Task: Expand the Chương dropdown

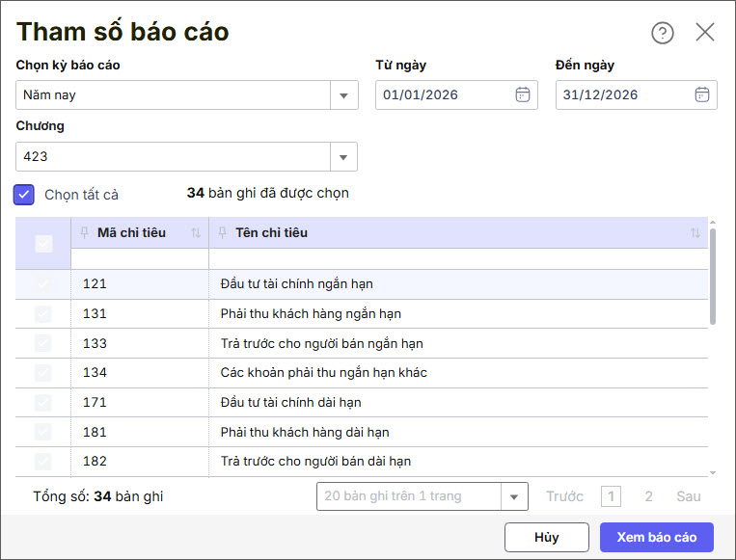Action: pos(344,156)
